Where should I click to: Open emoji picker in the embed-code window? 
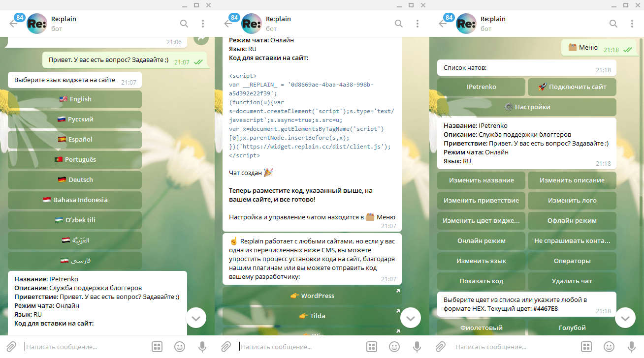tap(394, 347)
